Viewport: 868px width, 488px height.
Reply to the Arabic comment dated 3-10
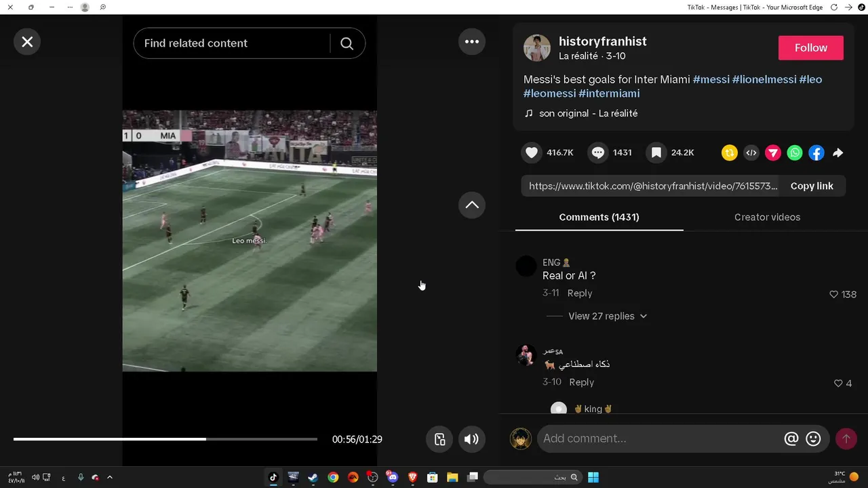(581, 382)
